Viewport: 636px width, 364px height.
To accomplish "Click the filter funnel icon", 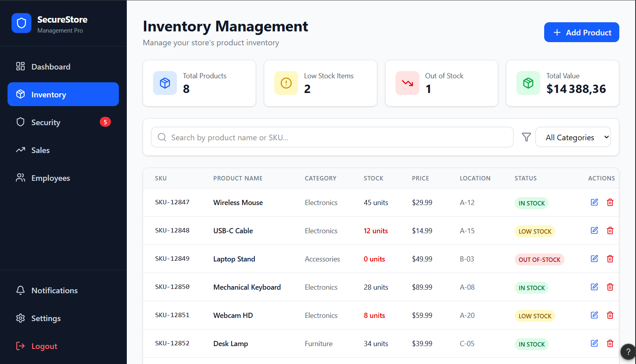I will pyautogui.click(x=526, y=137).
